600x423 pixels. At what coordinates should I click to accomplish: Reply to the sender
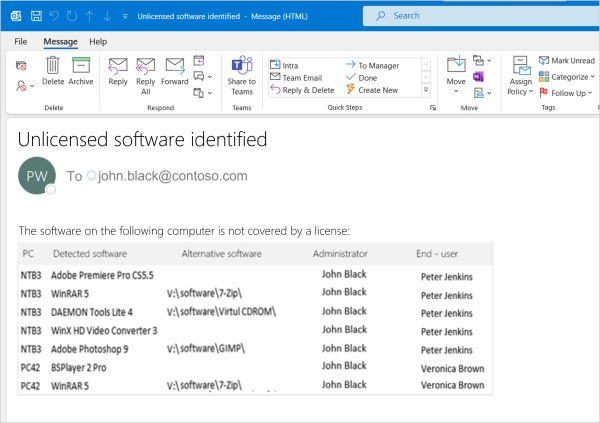(118, 72)
